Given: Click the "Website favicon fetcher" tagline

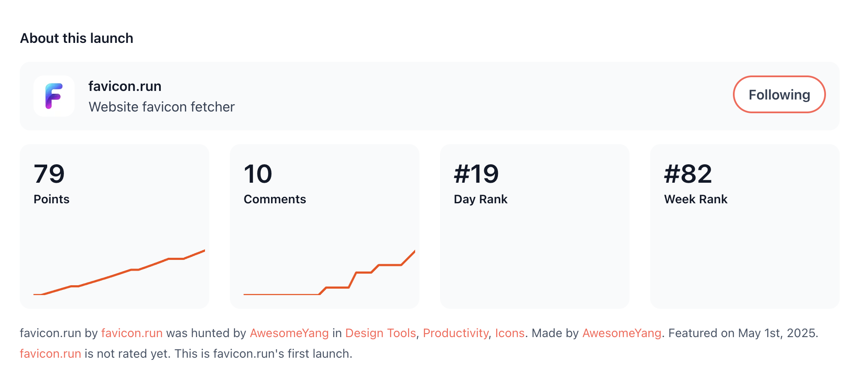Looking at the screenshot, I should pyautogui.click(x=162, y=107).
